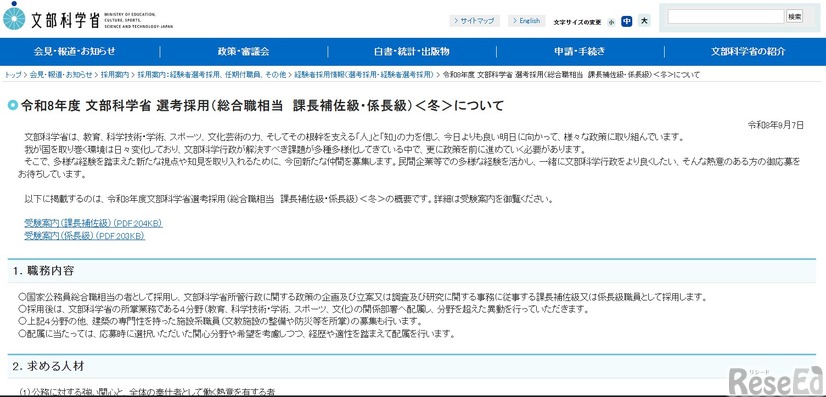Open the サイトマップ link
Screen dimensions: 826x397
pyautogui.click(x=474, y=21)
